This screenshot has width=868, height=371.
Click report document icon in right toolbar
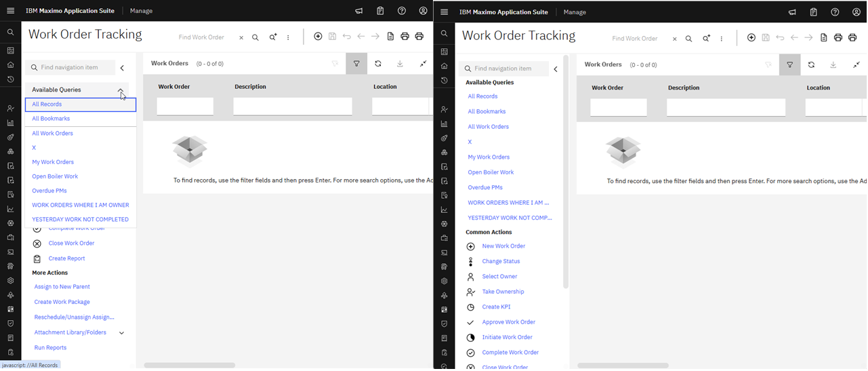823,38
